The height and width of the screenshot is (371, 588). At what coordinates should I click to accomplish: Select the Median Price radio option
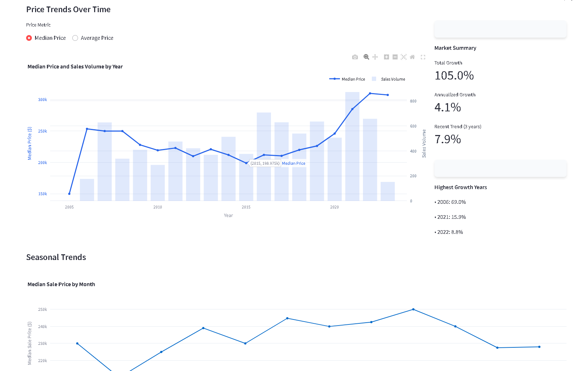coord(29,38)
